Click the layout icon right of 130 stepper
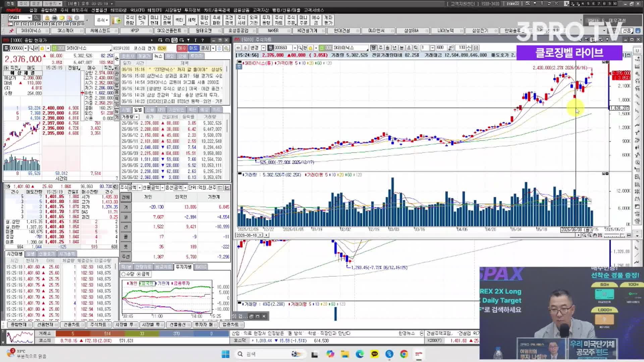Screen dimensions: 644x362 [476, 48]
